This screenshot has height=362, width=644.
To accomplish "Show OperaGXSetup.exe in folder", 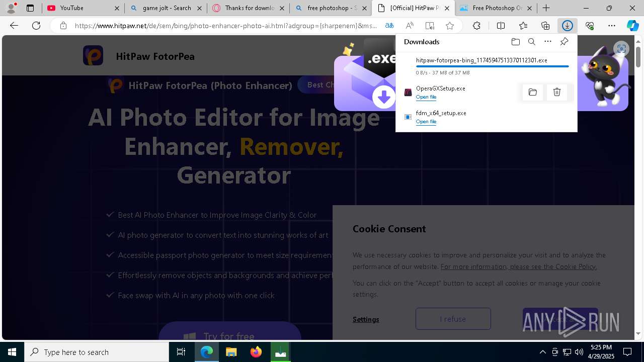I will click(x=533, y=92).
